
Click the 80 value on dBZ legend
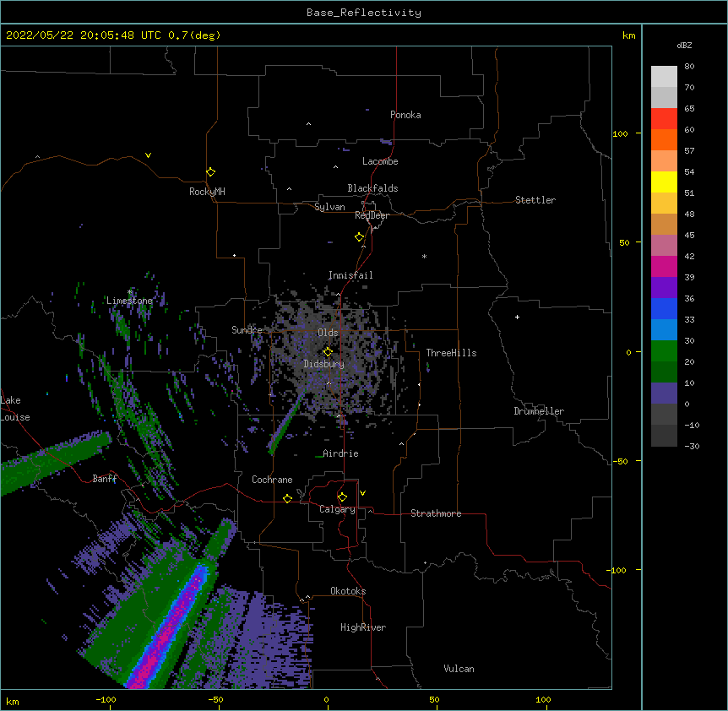coord(689,67)
